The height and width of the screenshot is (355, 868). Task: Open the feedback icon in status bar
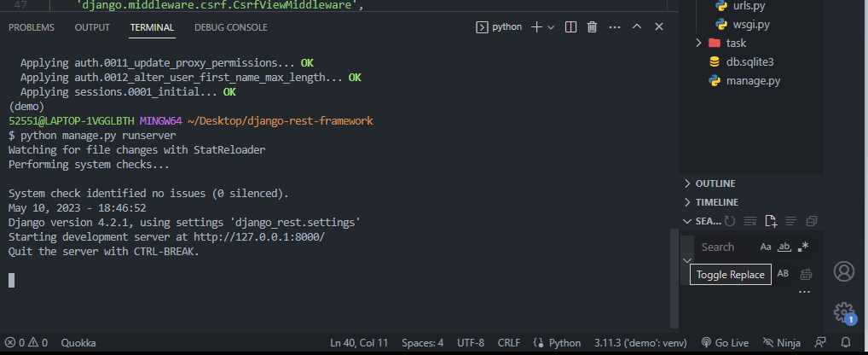(820, 343)
